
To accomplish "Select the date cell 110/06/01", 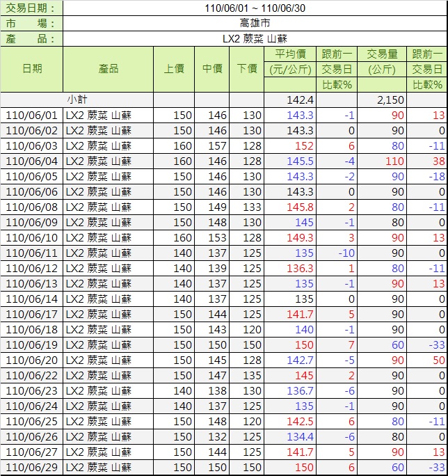I will [x=31, y=116].
